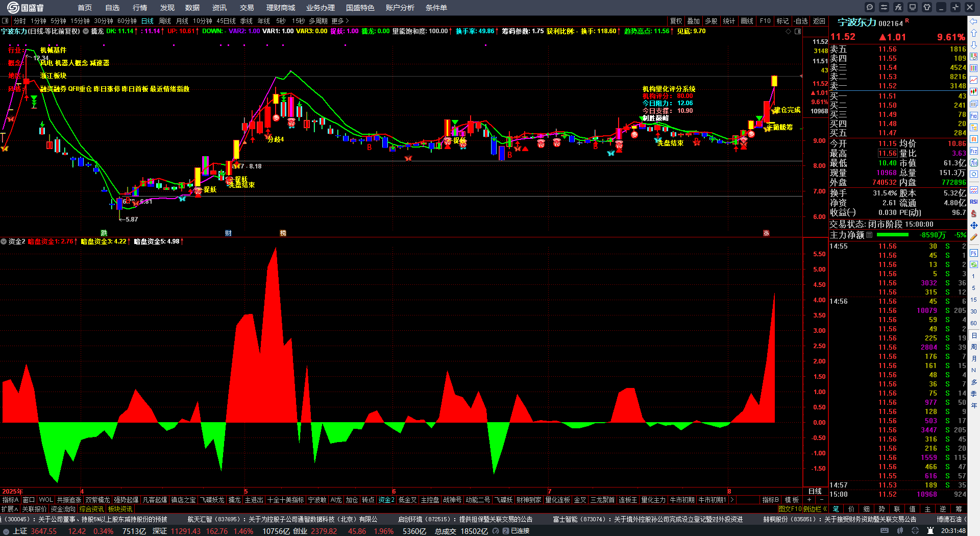The image size is (980, 536).
Task: Click the list icon beside 主力净额
Action: coord(869,235)
